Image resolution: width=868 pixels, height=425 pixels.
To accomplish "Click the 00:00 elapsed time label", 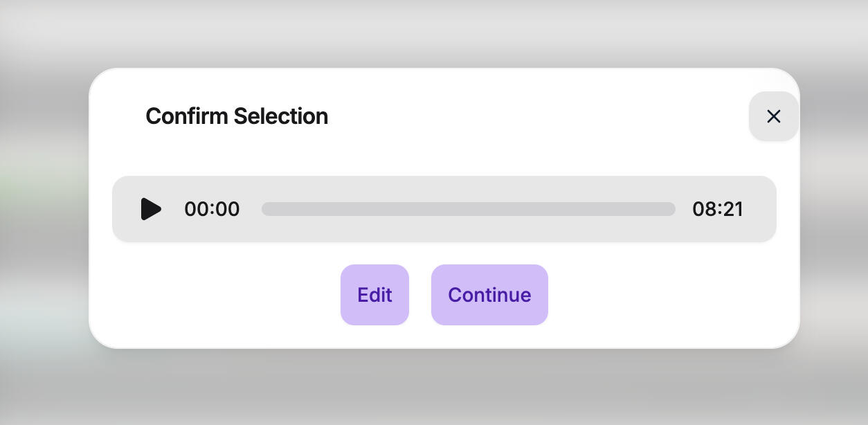I will 212,209.
